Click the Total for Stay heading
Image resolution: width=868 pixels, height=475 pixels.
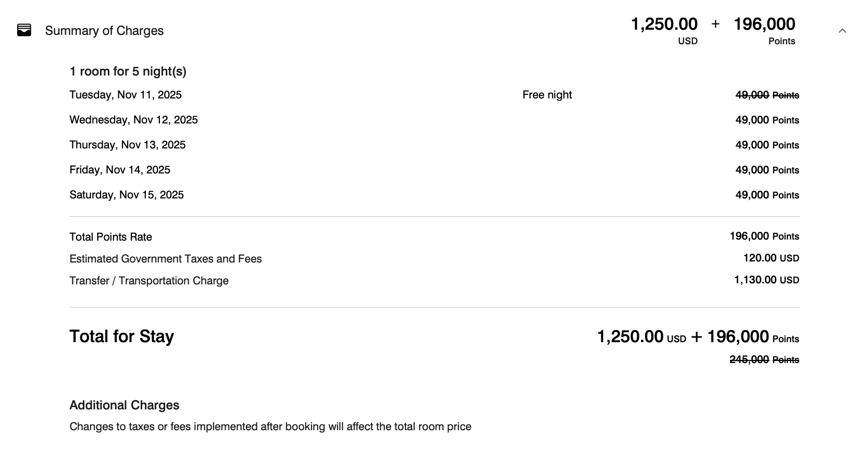[122, 336]
